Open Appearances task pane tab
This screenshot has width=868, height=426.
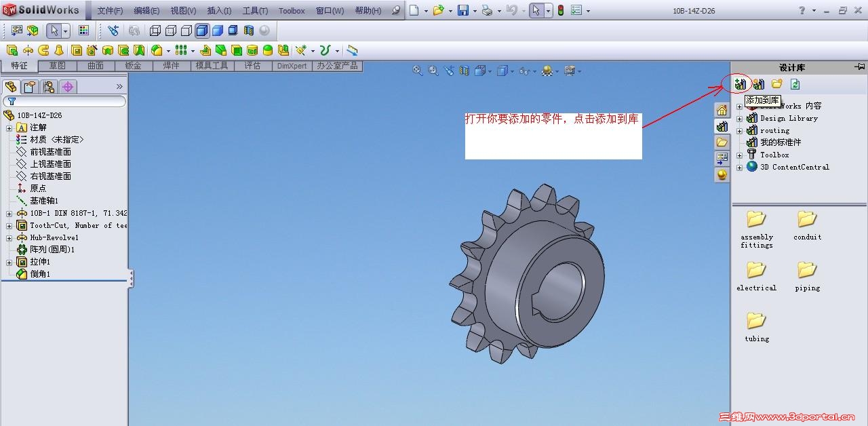(x=722, y=175)
